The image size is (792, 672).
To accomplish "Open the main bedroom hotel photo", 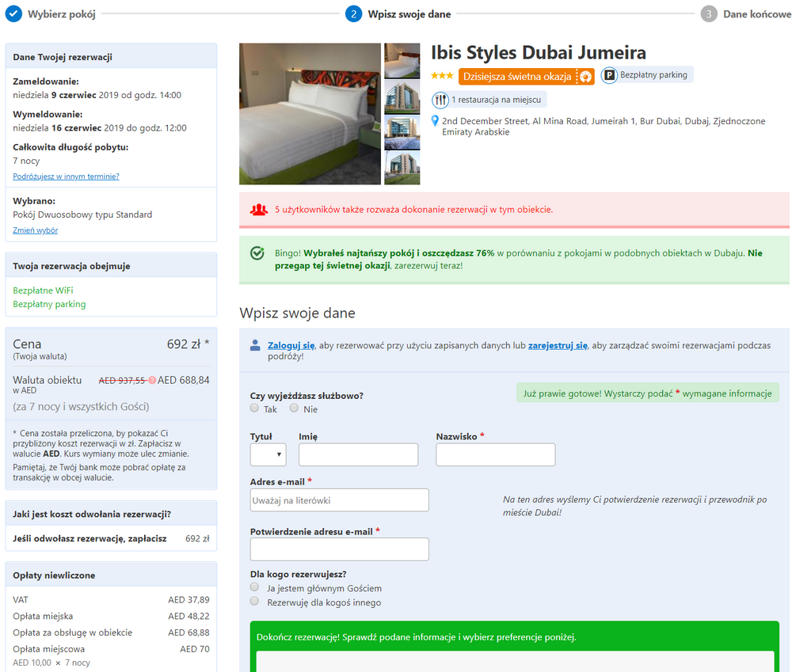I will click(x=310, y=114).
